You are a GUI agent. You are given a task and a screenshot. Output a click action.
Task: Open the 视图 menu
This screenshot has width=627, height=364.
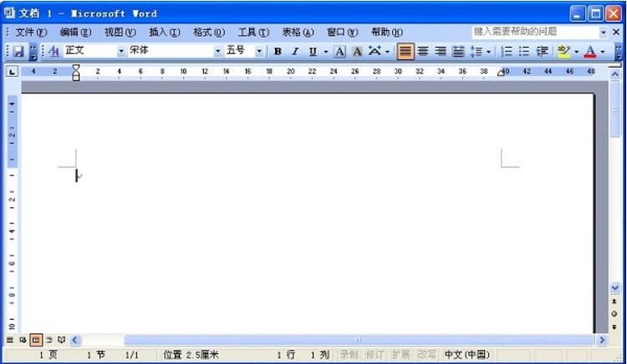point(120,32)
